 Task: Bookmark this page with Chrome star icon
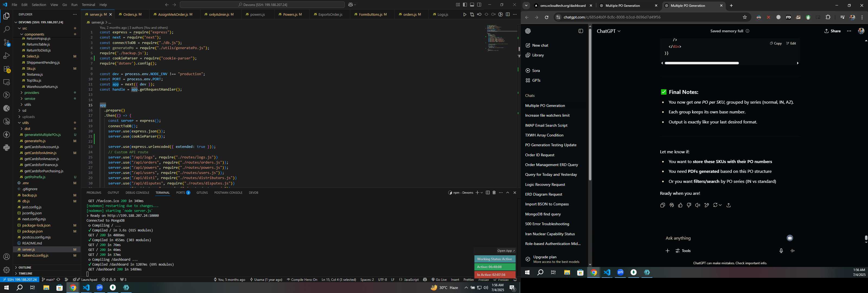click(x=745, y=17)
